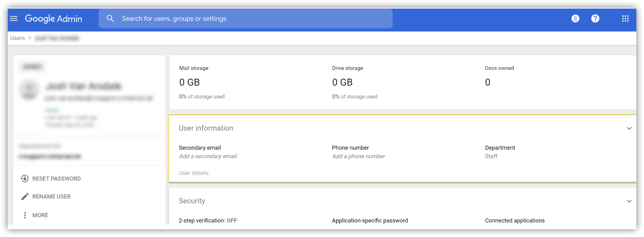Screen dimensions: 644x237
Task: Click Mail storage 0 GB value
Action: (x=189, y=82)
